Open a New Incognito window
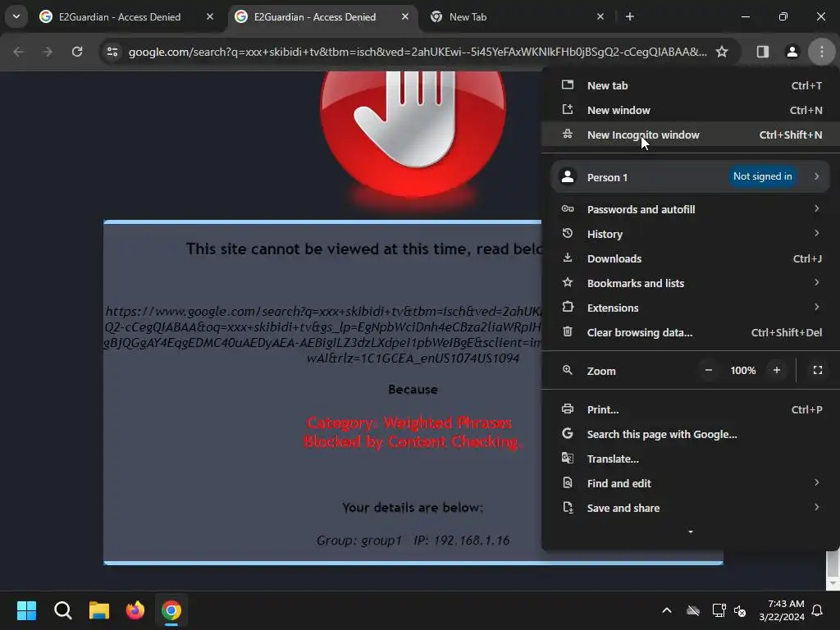This screenshot has height=630, width=840. [691, 135]
